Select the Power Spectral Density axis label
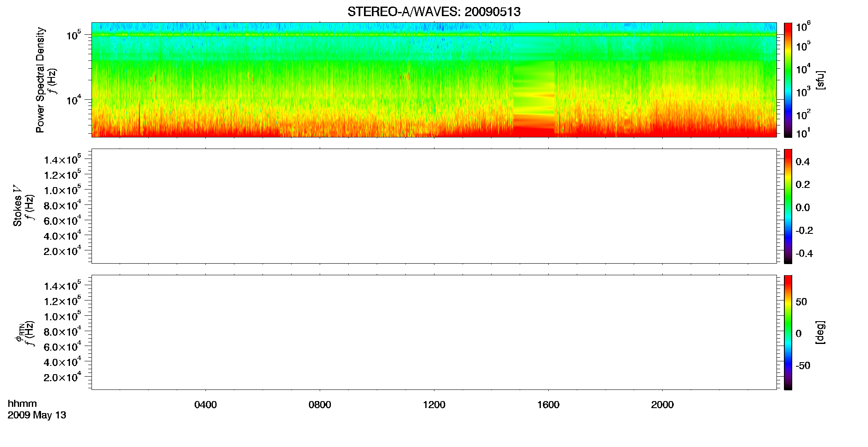The image size is (868, 447). point(40,80)
